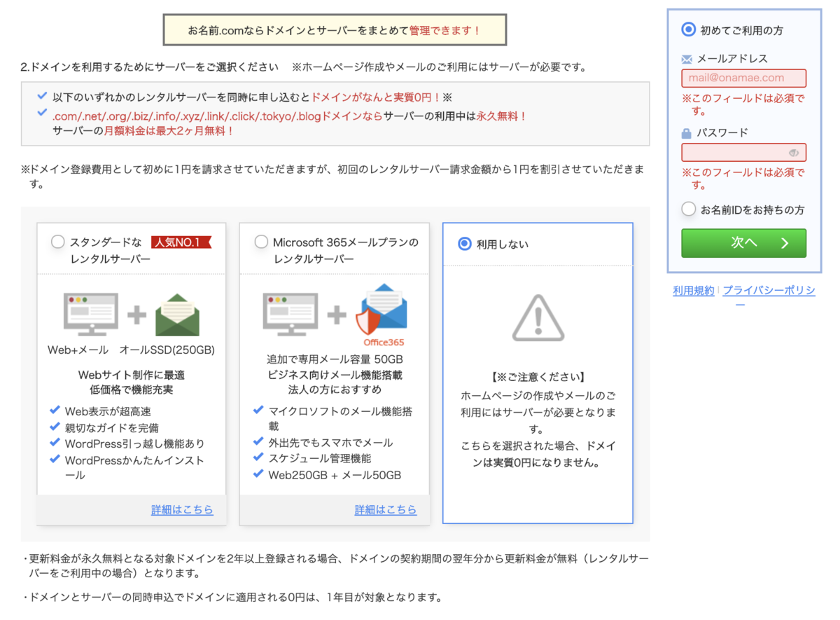Screen dimensions: 840x620
Task: Click the 低価格で機能充実 text
Action: (132, 390)
